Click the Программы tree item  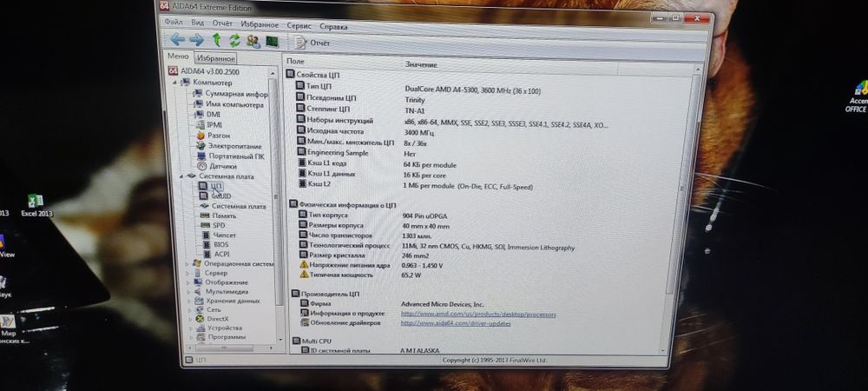pos(220,337)
